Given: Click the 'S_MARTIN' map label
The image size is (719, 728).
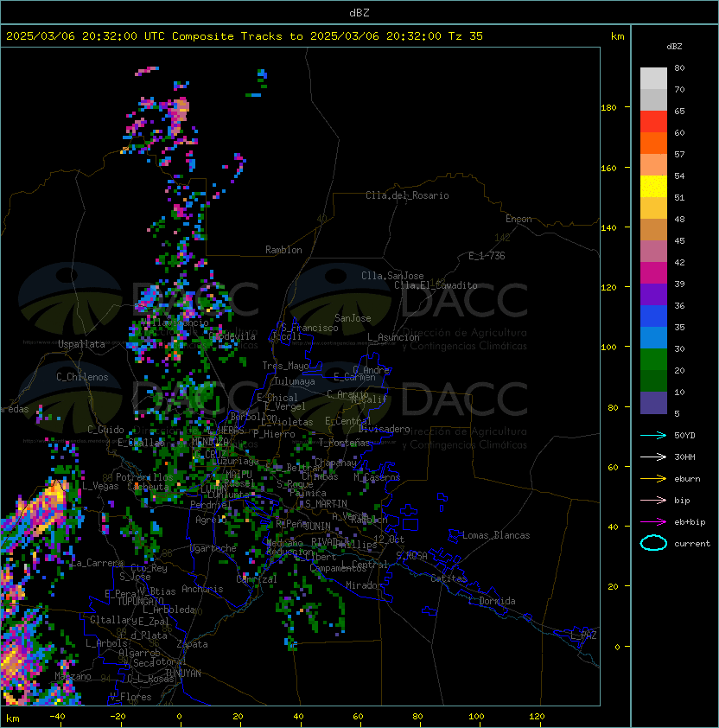Looking at the screenshot, I should 326,504.
